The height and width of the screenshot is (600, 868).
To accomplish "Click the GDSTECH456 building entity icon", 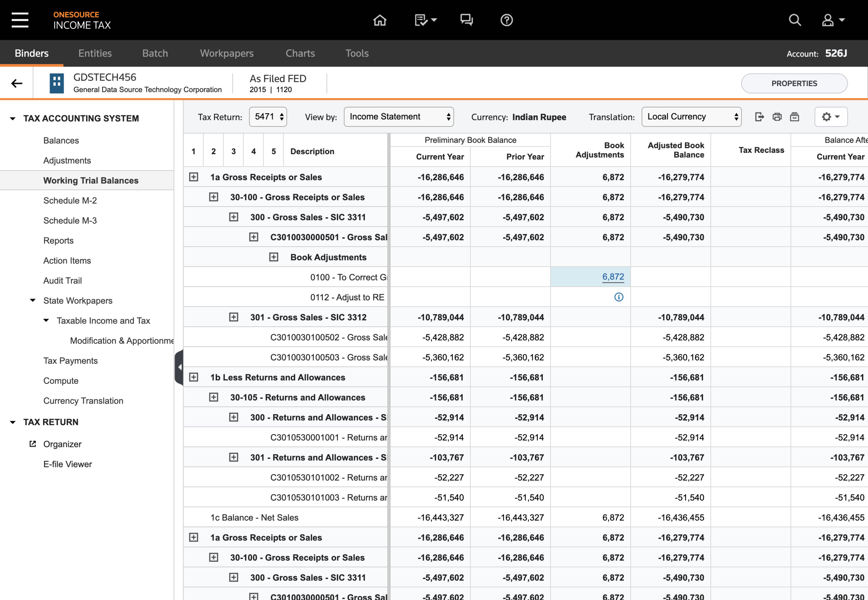I will [57, 83].
